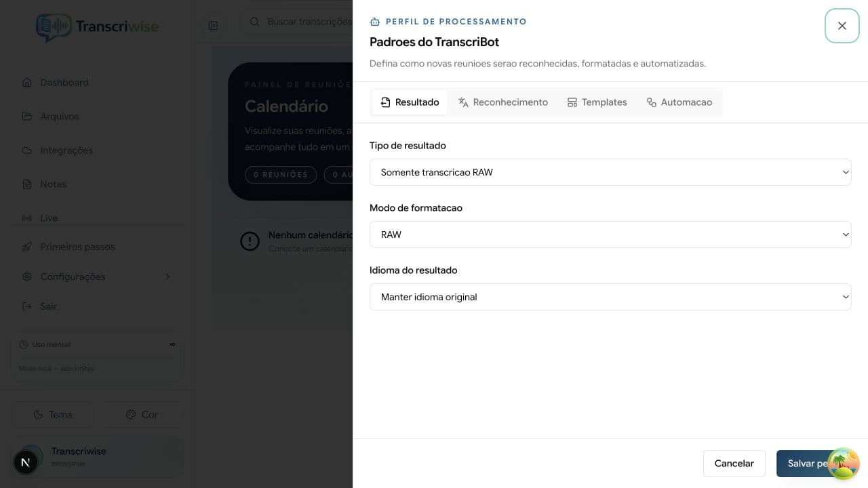
Task: Click the Primeiros passos rocket icon
Action: point(27,247)
